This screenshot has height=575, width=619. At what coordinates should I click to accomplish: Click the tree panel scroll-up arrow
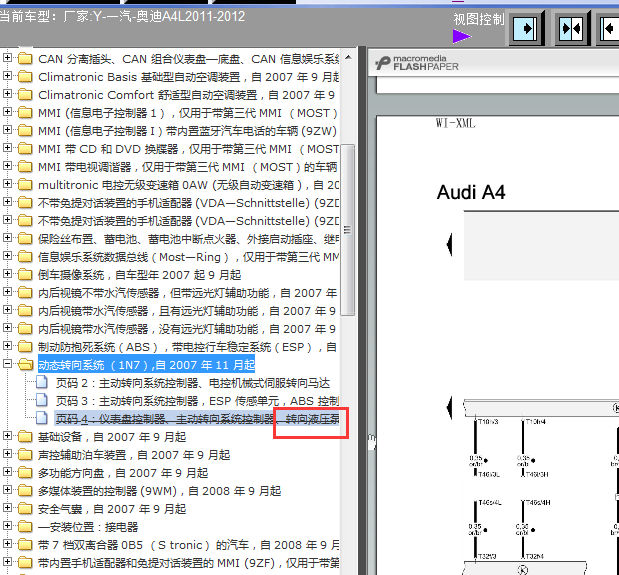[x=348, y=58]
